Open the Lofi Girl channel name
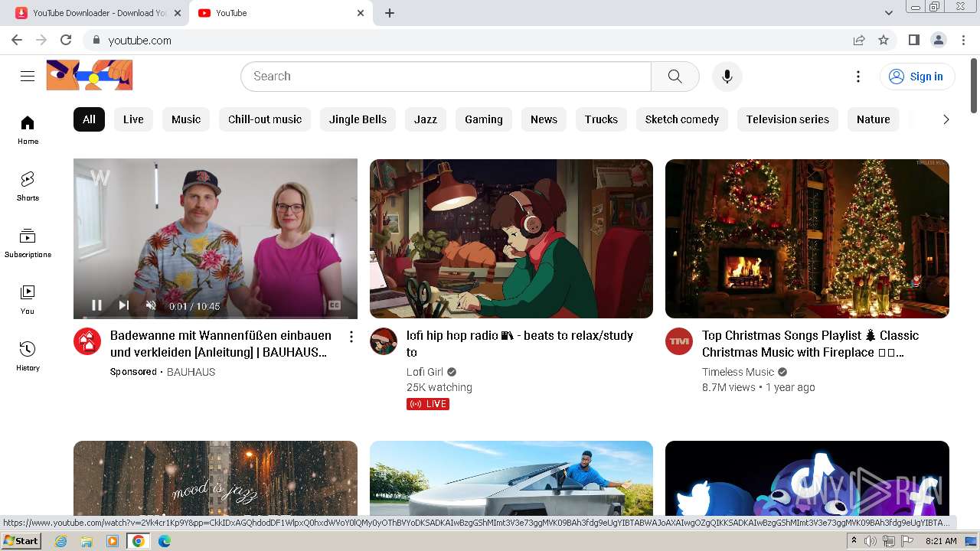 [425, 372]
